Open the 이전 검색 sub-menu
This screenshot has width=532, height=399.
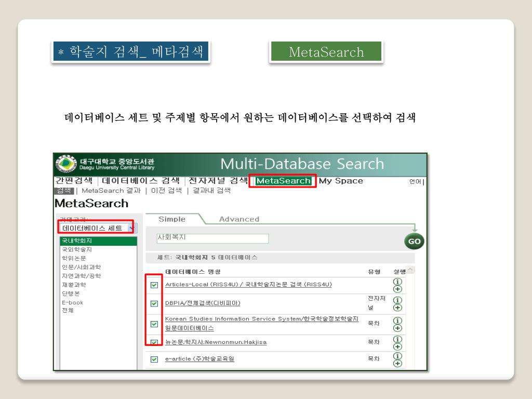pos(166,191)
